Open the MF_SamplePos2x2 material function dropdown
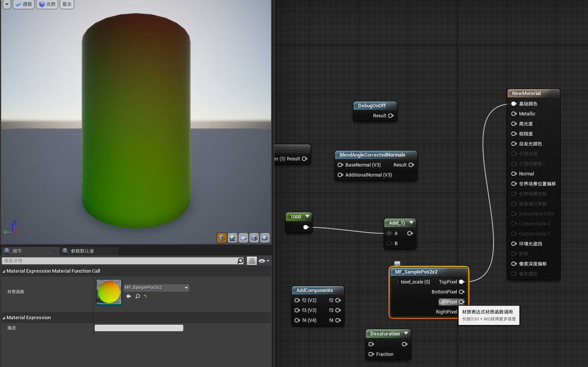This screenshot has width=588, height=367. [x=186, y=288]
